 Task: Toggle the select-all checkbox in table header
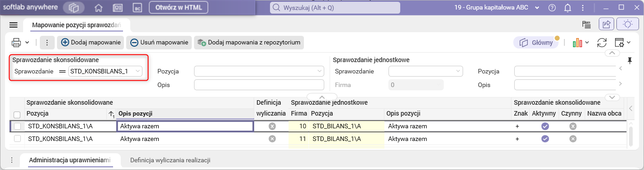(17, 115)
